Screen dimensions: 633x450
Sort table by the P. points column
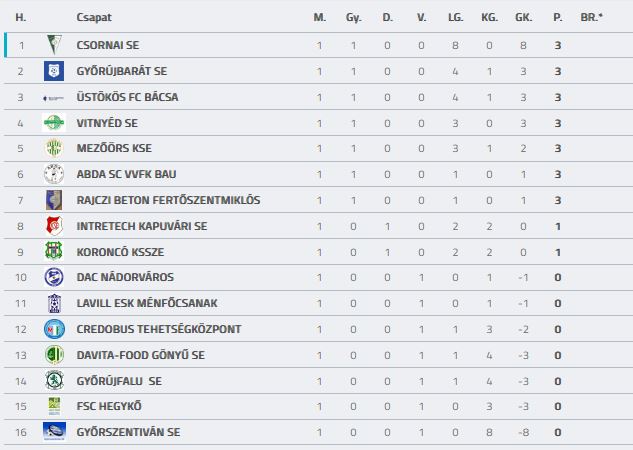click(x=558, y=17)
